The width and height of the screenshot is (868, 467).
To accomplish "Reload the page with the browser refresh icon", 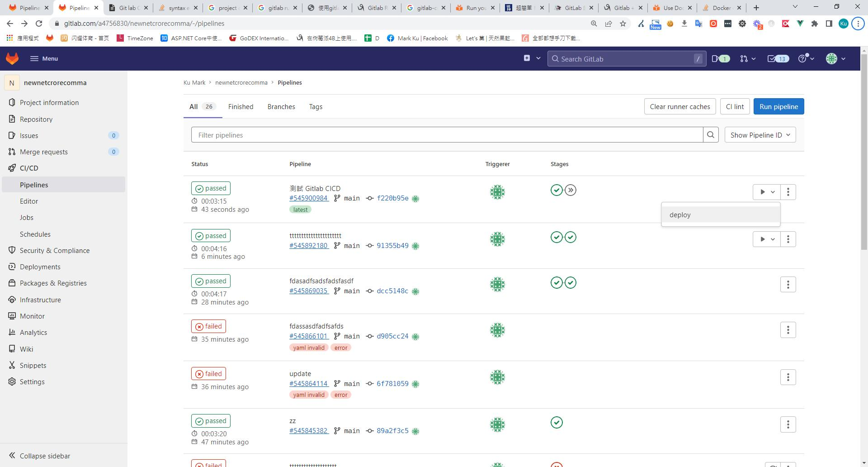I will (39, 24).
